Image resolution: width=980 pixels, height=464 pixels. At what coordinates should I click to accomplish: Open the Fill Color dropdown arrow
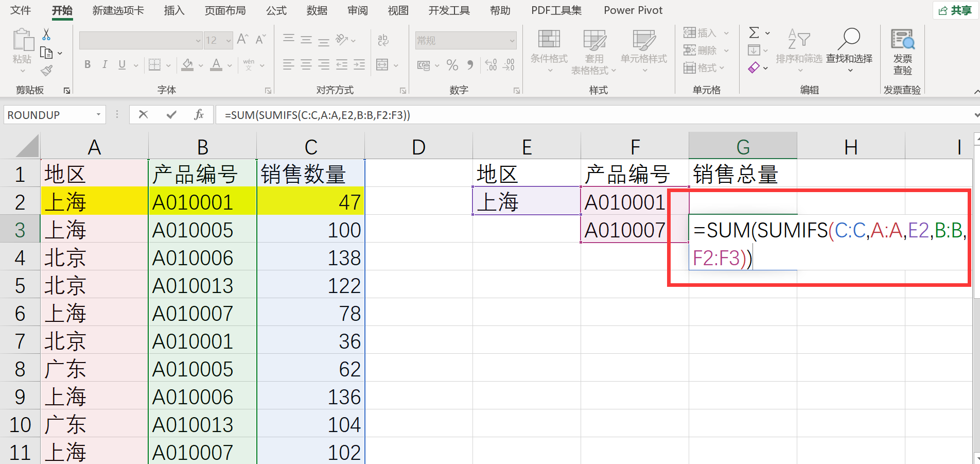(x=201, y=65)
